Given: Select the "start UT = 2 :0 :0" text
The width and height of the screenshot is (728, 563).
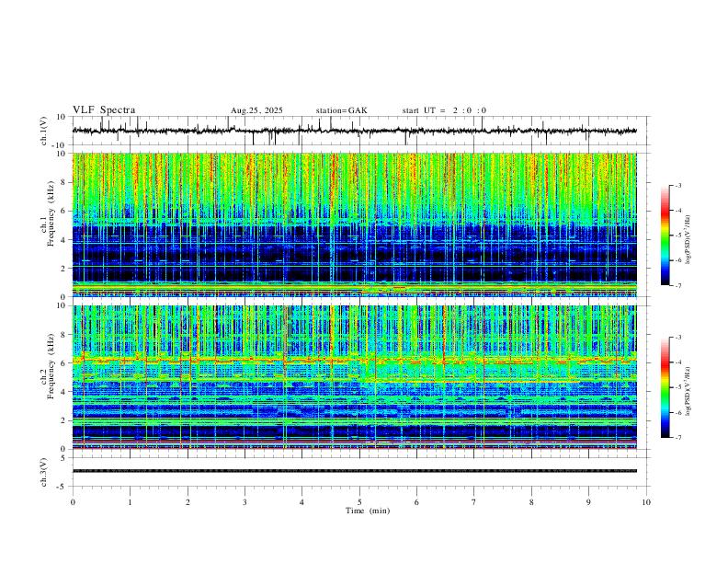Looking at the screenshot, I should [x=444, y=110].
